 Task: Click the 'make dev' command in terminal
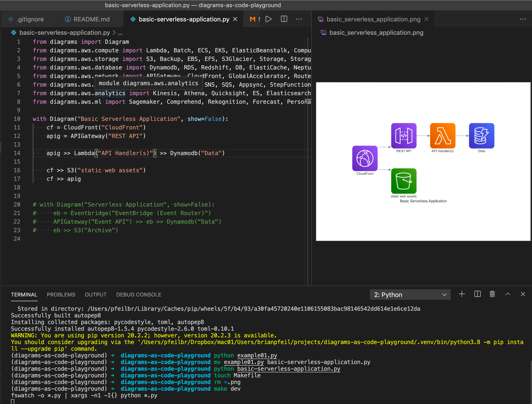click(227, 389)
